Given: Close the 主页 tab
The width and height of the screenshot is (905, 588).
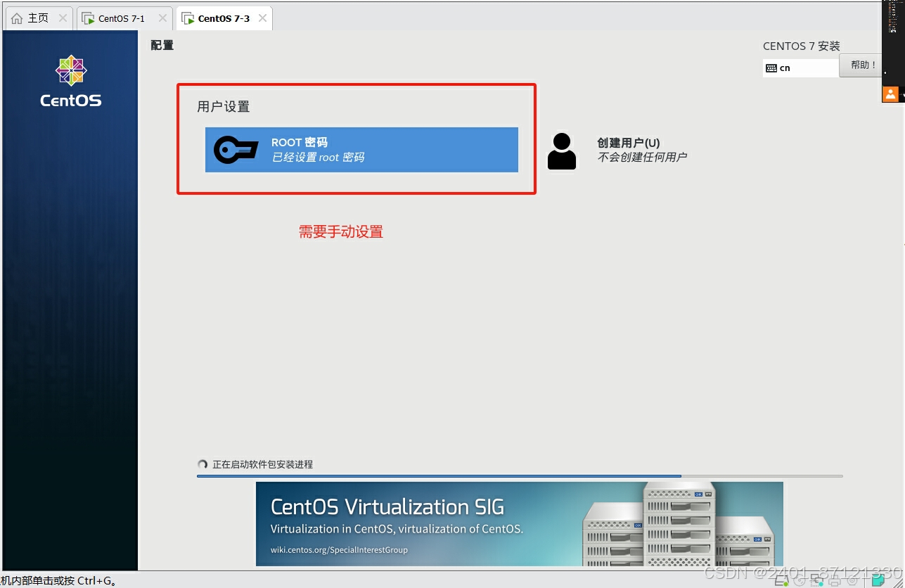Looking at the screenshot, I should point(63,18).
